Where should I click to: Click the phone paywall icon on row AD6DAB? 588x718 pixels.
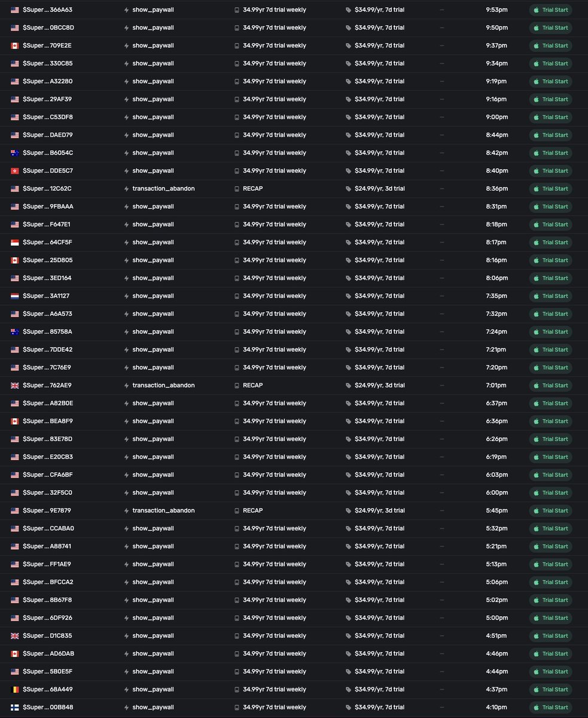pos(237,653)
